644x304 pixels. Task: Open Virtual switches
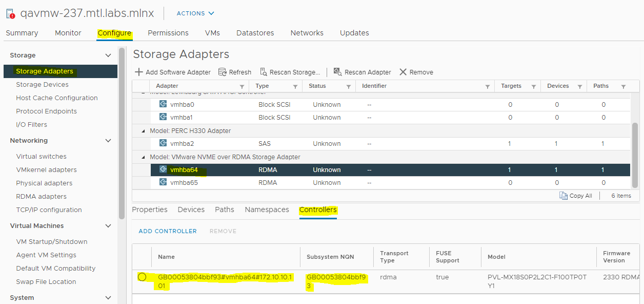coord(42,157)
